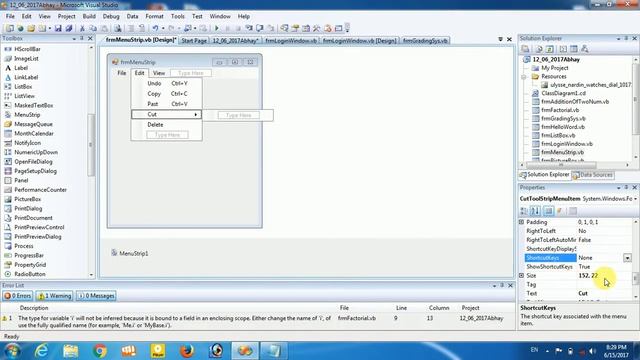The image size is (640, 360).
Task: Open the Build menu
Action: [89, 16]
